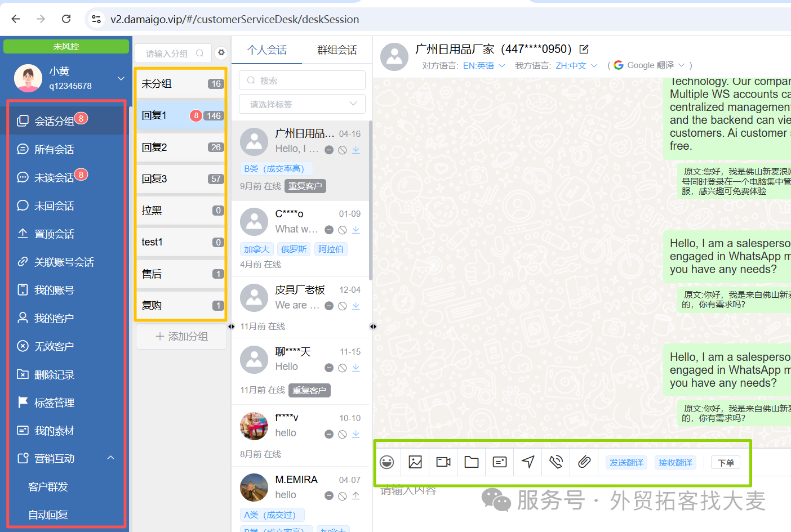Image resolution: width=791 pixels, height=532 pixels.
Task: Click the search icon in group input
Action: click(x=200, y=53)
